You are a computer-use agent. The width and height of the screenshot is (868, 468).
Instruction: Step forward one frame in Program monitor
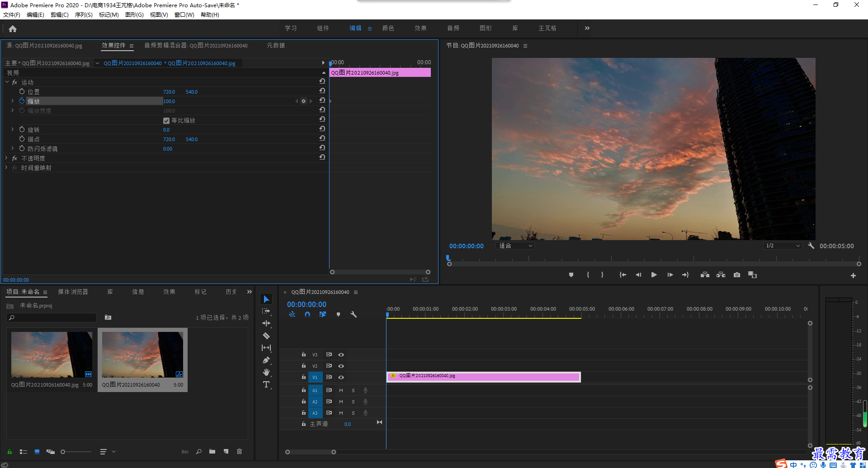[x=670, y=275]
